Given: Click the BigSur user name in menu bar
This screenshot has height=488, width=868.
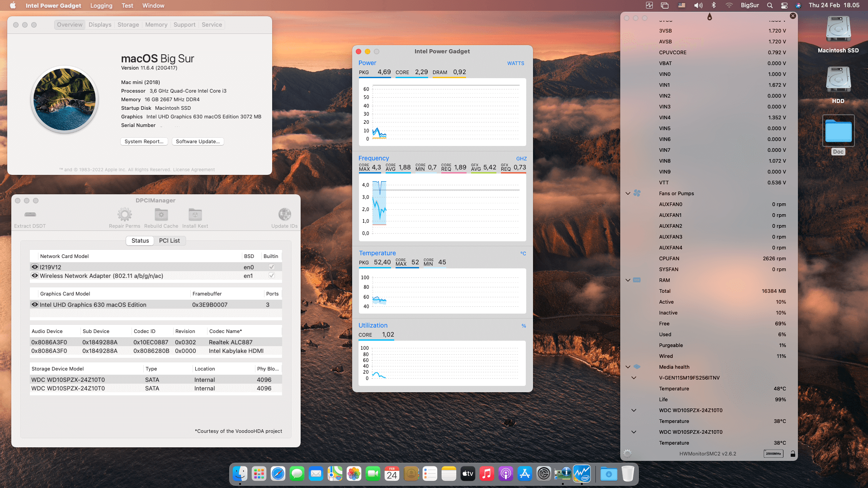Looking at the screenshot, I should pyautogui.click(x=750, y=5).
